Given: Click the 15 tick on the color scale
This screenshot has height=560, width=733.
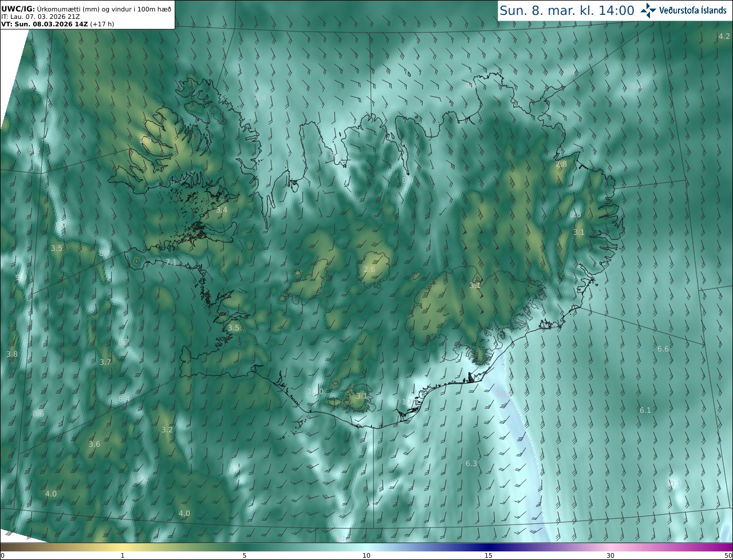Looking at the screenshot, I should (488, 555).
